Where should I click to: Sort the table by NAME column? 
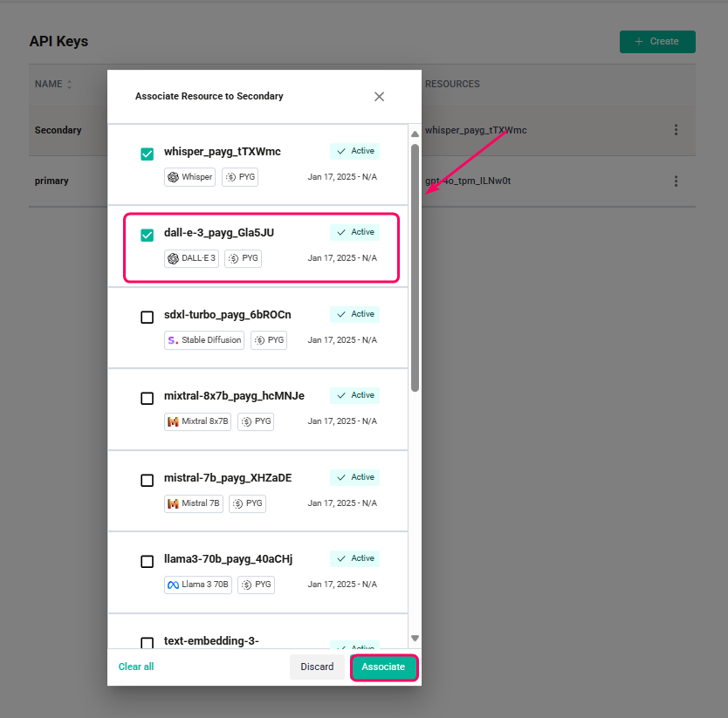70,84
